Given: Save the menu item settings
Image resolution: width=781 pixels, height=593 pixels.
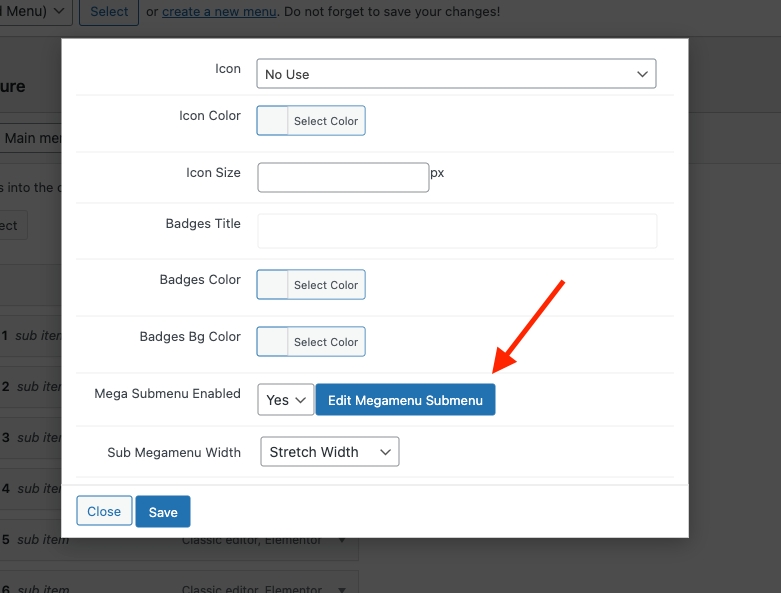Looking at the screenshot, I should coord(163,512).
